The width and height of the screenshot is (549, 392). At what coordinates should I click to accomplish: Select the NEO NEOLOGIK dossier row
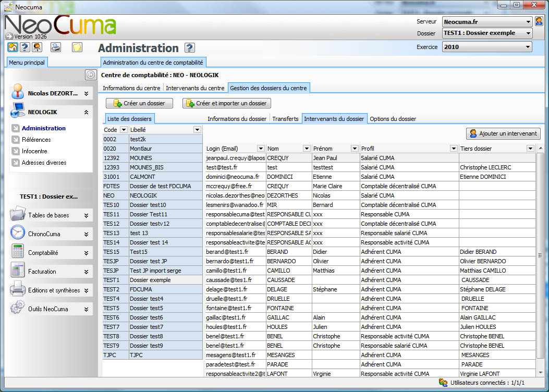152,195
